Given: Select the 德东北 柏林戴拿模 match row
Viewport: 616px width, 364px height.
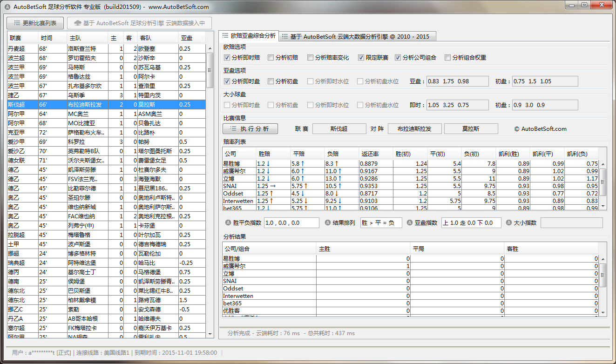Looking at the screenshot, I should (x=106, y=300).
